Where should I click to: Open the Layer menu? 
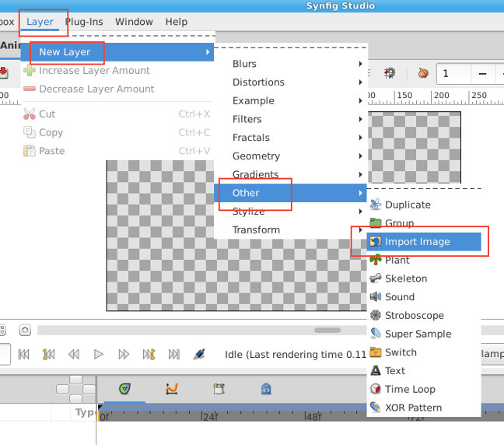(40, 22)
